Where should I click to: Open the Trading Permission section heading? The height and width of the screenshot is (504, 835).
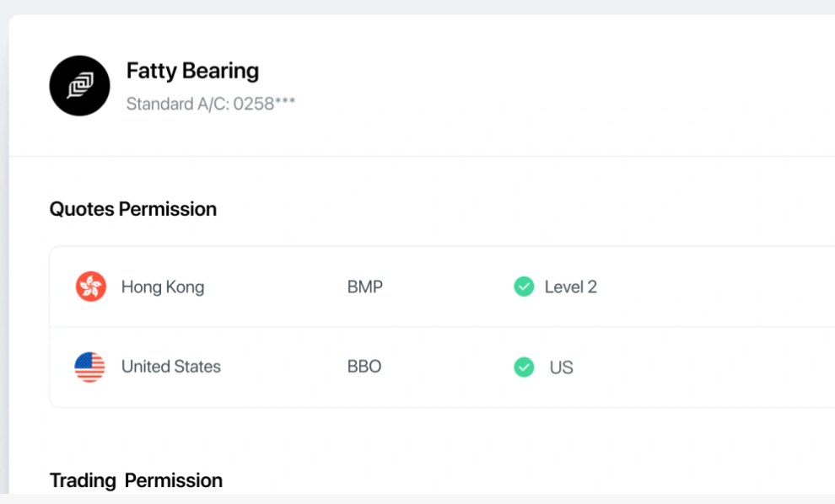click(136, 480)
